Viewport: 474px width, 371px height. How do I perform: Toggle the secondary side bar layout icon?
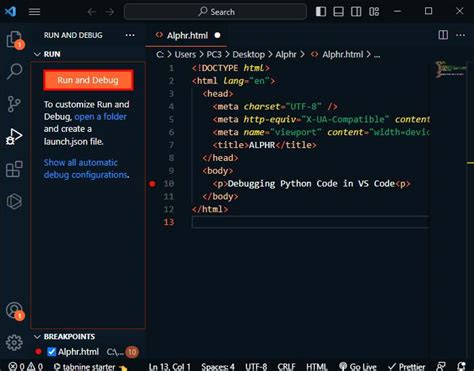356,12
